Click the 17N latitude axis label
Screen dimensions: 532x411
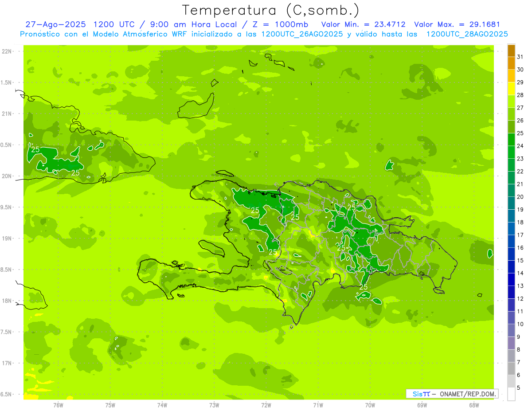point(8,363)
